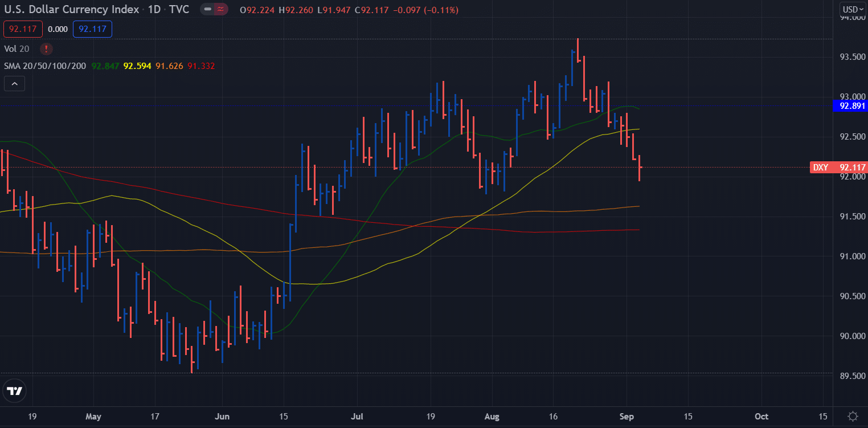Viewport: 868px width, 428px height.
Task: Click the Jul label on time axis
Action: (358, 417)
